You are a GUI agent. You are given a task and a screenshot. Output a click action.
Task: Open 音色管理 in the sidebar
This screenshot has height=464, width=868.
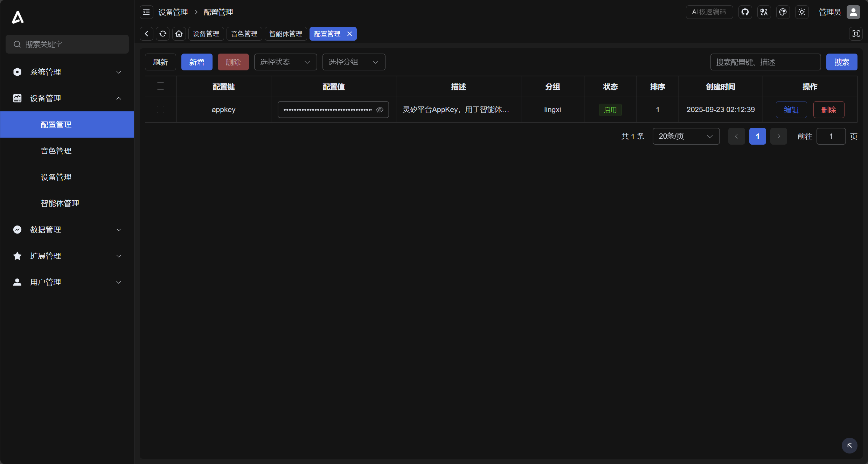tap(56, 151)
